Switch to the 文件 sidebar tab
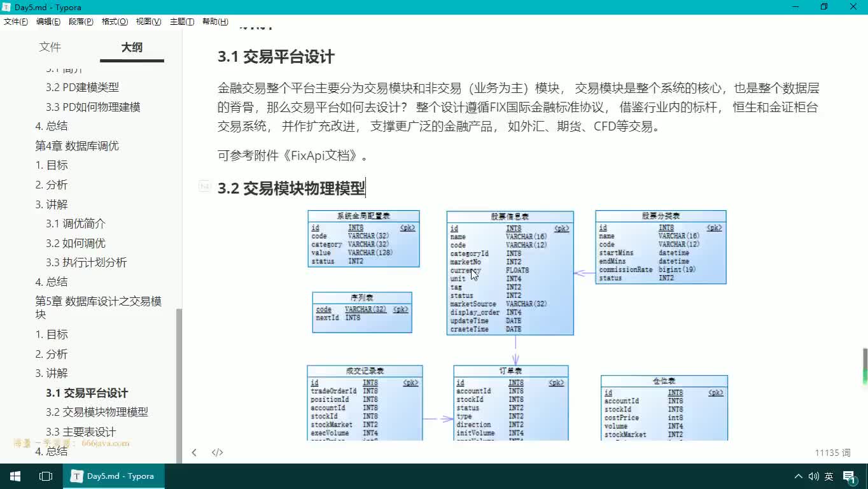 (x=50, y=47)
